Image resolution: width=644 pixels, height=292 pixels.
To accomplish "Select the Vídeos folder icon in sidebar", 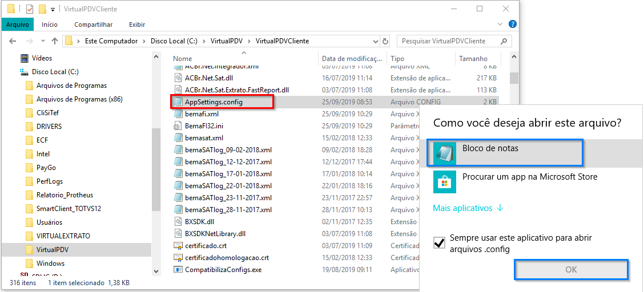I will click(25, 58).
